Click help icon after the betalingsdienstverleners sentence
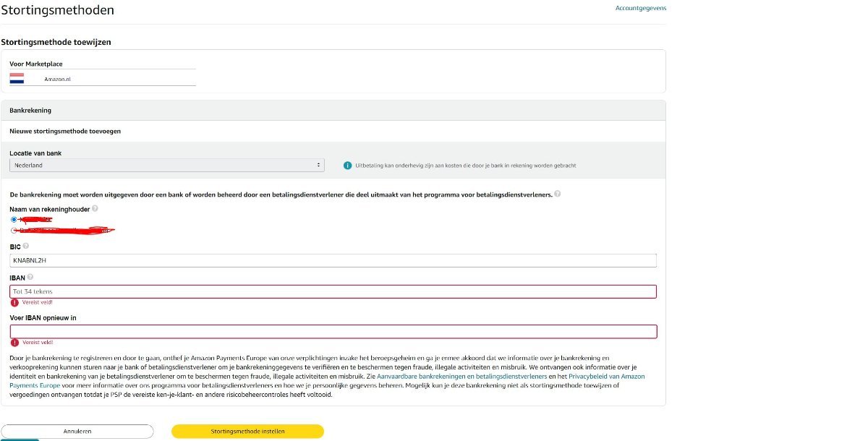This screenshot has width=868, height=441. 557,194
